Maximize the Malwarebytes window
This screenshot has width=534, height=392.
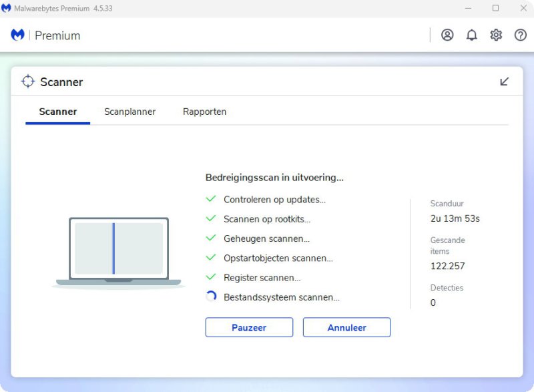click(495, 8)
